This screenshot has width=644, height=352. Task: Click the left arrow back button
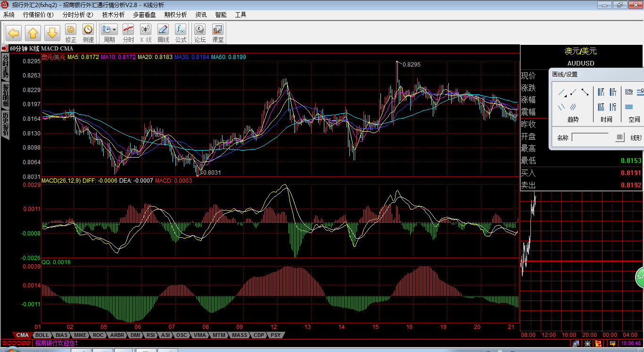pyautogui.click(x=13, y=33)
